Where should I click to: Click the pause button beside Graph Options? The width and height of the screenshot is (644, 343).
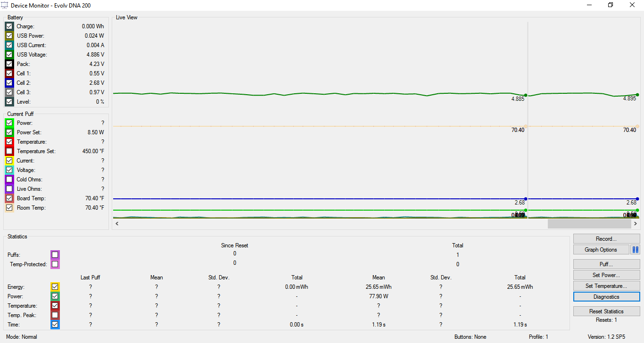tap(635, 250)
